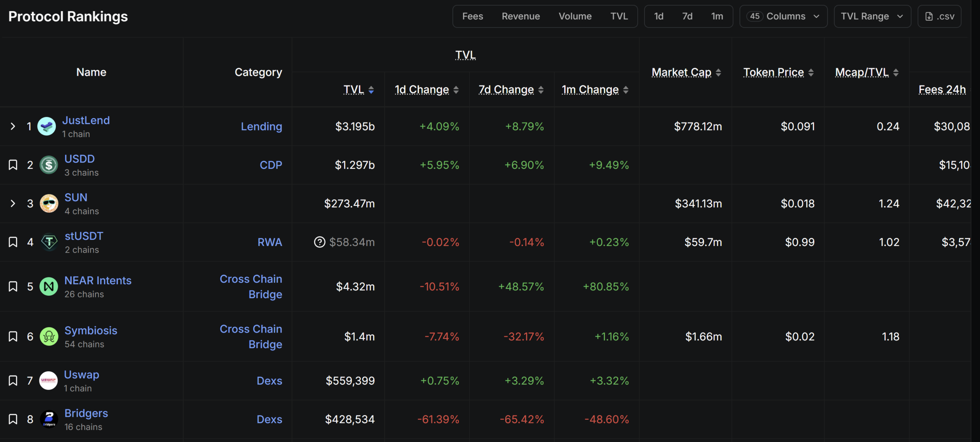The height and width of the screenshot is (442, 980).
Task: Sort by 1m Change arrows
Action: pyautogui.click(x=626, y=90)
